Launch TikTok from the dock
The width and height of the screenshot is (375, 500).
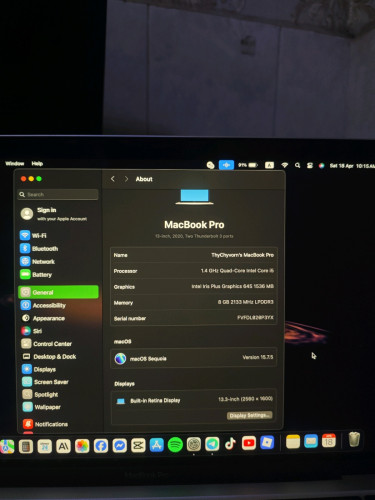click(230, 444)
